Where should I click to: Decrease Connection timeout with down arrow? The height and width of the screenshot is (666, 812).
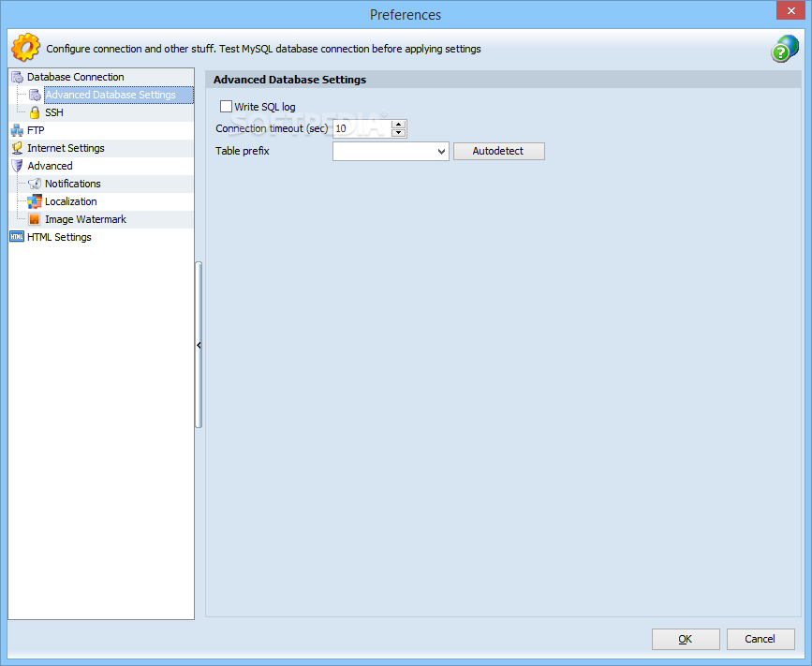coord(398,133)
